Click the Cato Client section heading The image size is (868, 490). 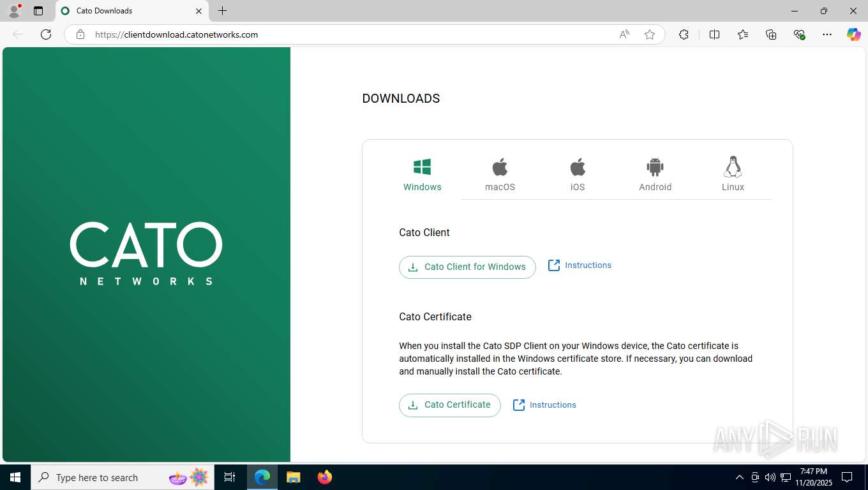pyautogui.click(x=424, y=232)
